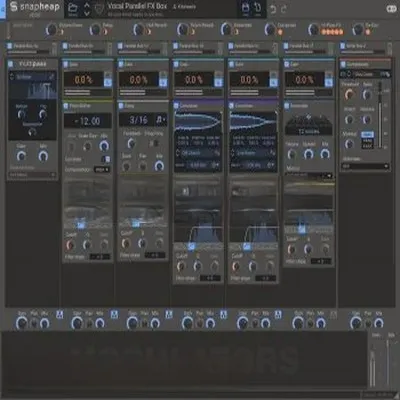
Task: Click the pencil icon in first lane module
Action: pos(52,77)
